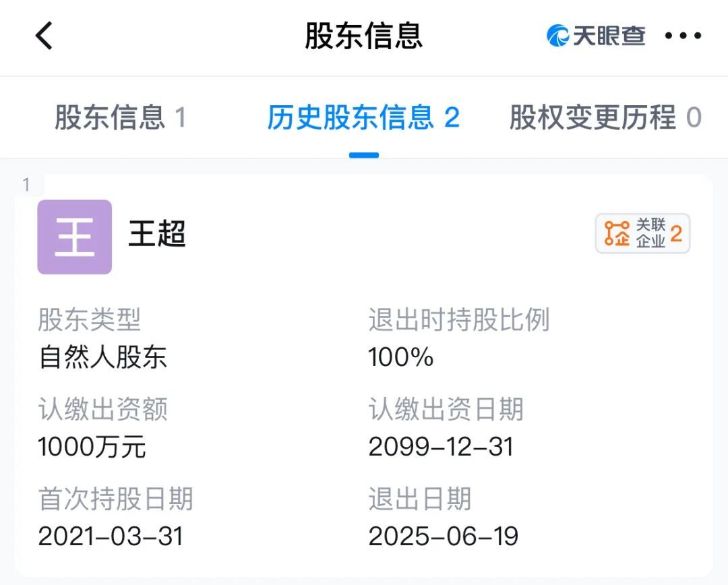Tap the 自然人股东 shareholder type value
The height and width of the screenshot is (585, 728).
tap(102, 357)
